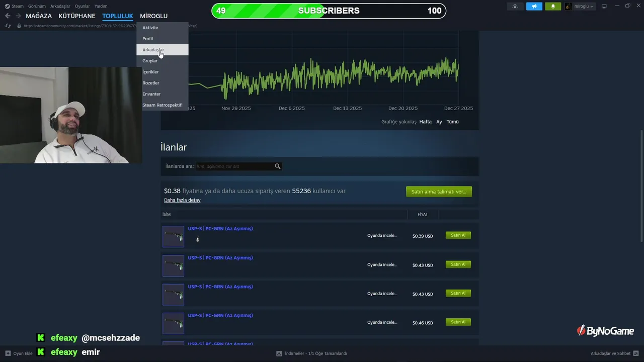Buy the $0.46 listing with Satın Al
The image size is (644, 362).
tap(458, 322)
